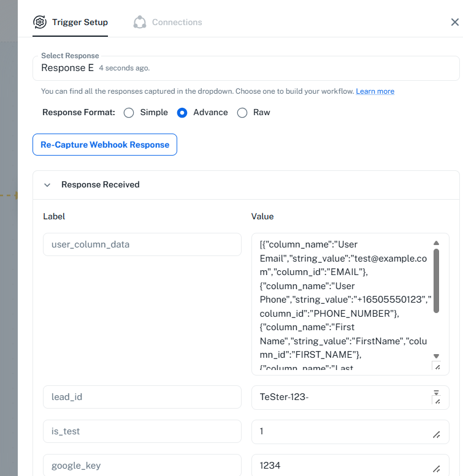Click the Trigger Setup gear icon

[x=40, y=23]
